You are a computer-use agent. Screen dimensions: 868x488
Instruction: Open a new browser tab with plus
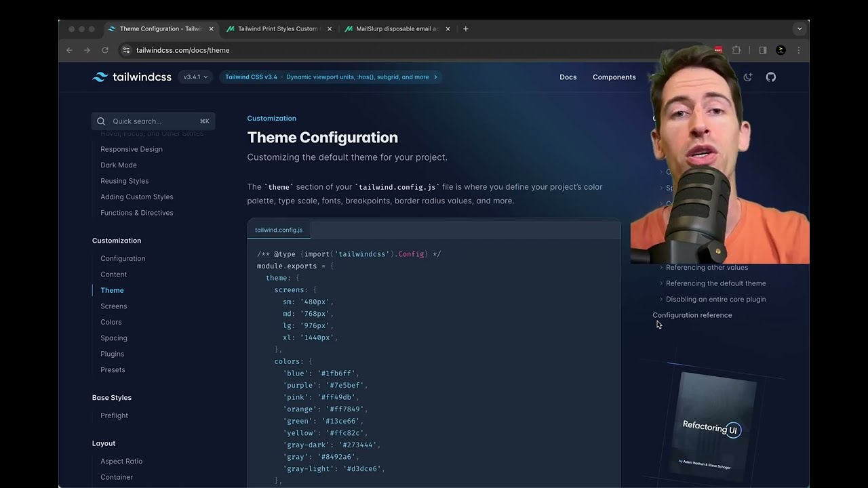click(465, 29)
